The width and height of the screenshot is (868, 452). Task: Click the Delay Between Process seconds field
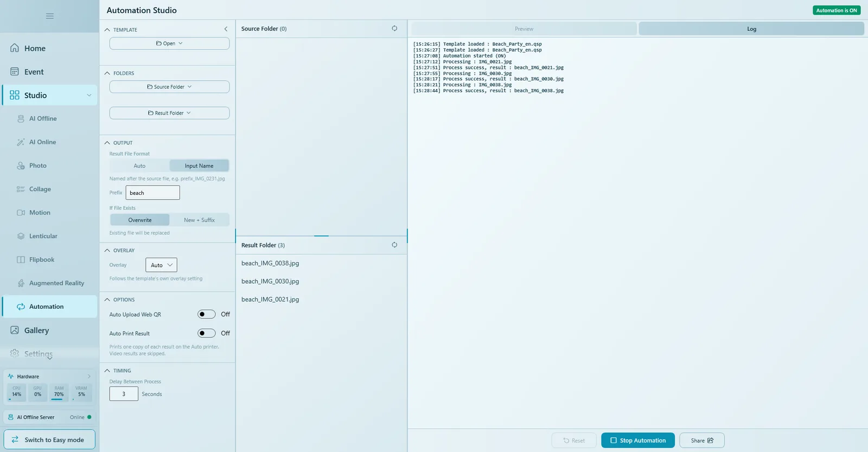coord(124,394)
